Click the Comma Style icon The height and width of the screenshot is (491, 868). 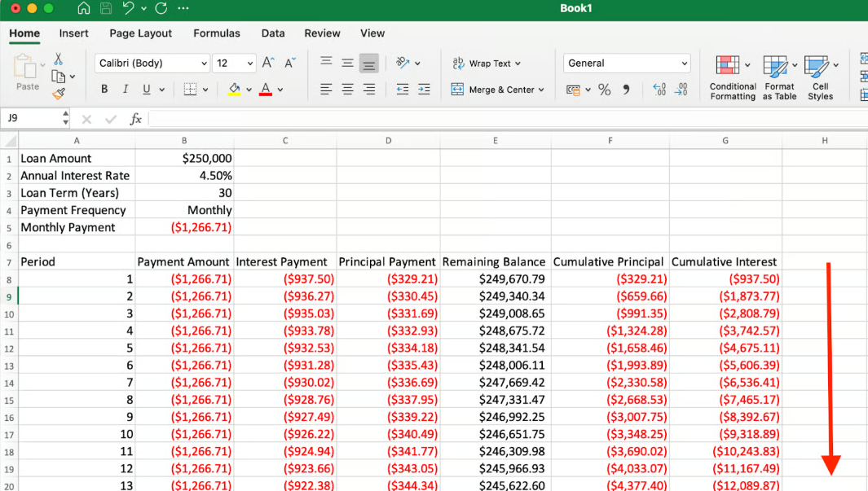(x=626, y=90)
